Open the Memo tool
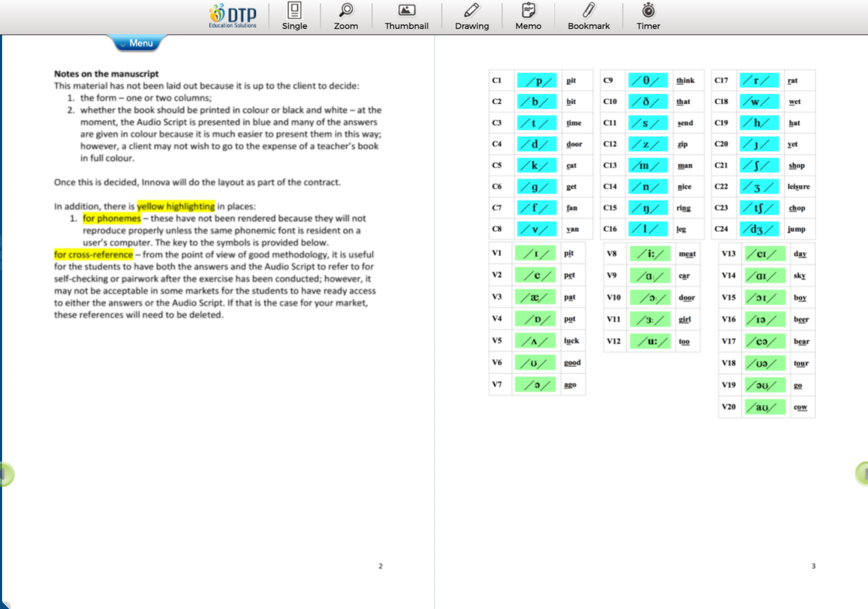The image size is (868, 609). pyautogui.click(x=528, y=17)
